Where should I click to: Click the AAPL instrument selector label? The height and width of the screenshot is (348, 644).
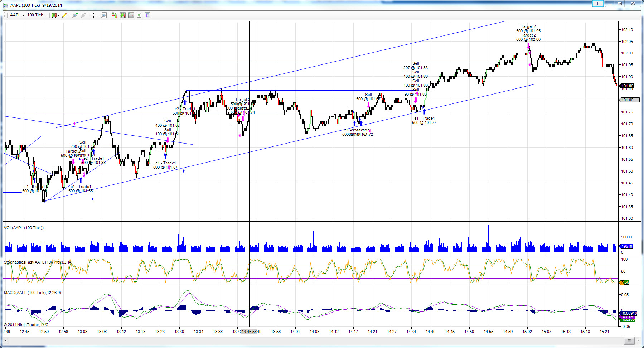coord(15,15)
